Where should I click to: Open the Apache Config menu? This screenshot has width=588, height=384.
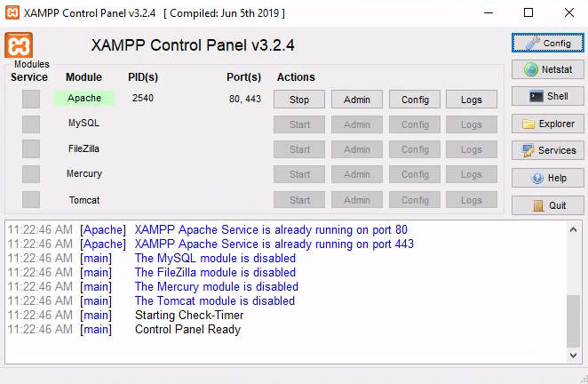pos(415,100)
